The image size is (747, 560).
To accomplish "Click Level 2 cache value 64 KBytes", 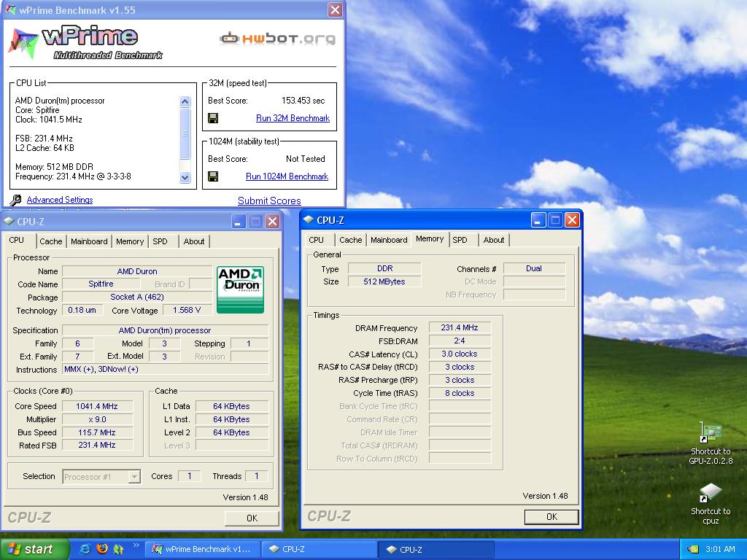I will (231, 432).
